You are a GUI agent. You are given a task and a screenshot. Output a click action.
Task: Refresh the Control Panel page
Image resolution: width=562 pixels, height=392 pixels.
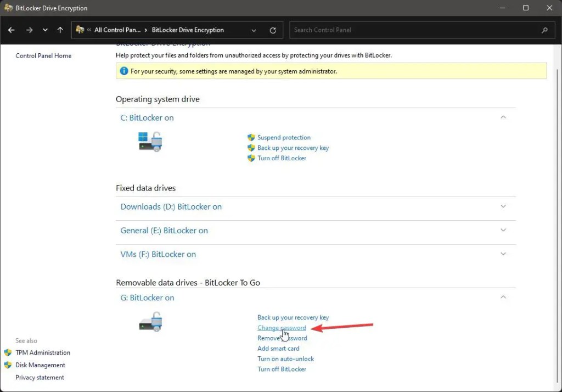point(273,30)
